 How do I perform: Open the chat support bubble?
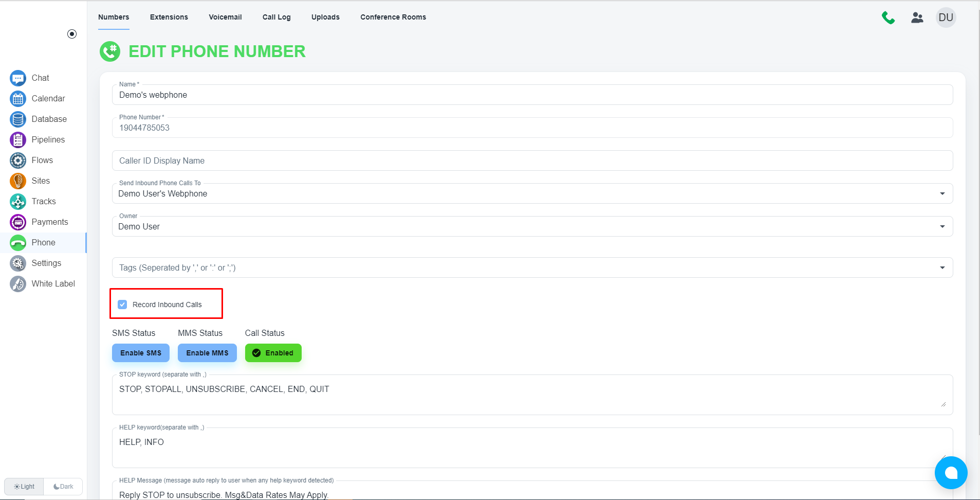[951, 473]
